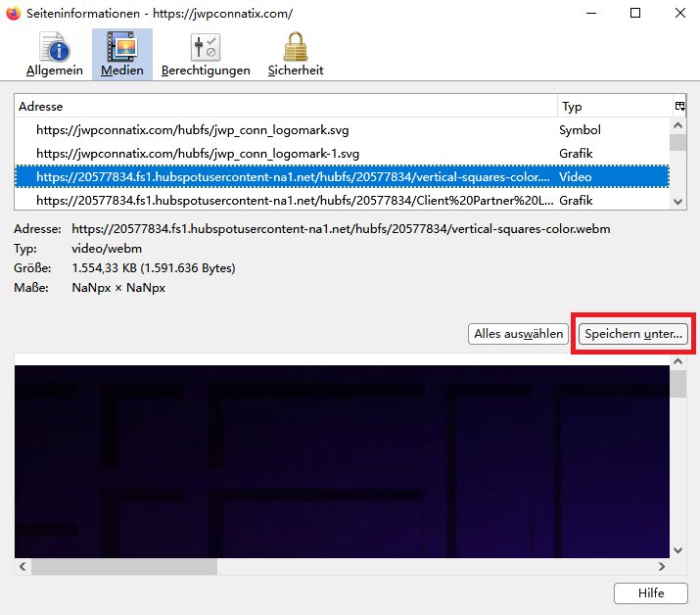Click media list scroll down arrow
Screen dimensions: 700x615
point(677,202)
